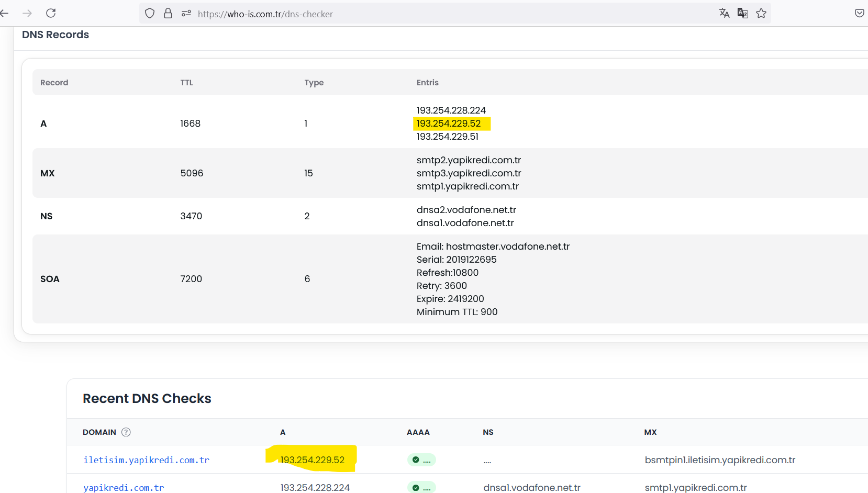Click the SOA Minimum TTL: 900 line

pos(457,312)
